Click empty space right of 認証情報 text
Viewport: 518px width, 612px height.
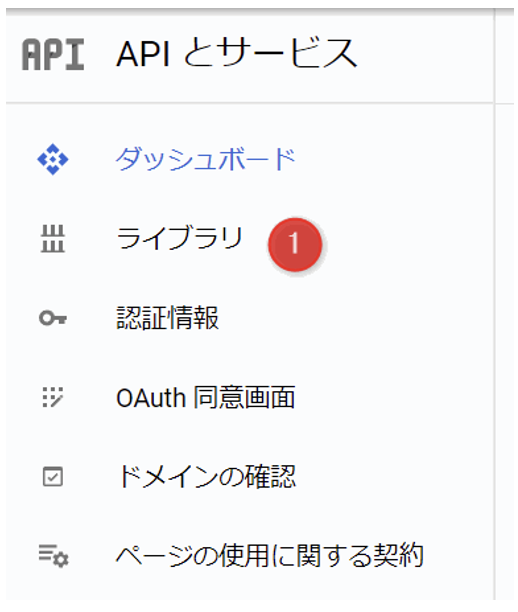351,318
